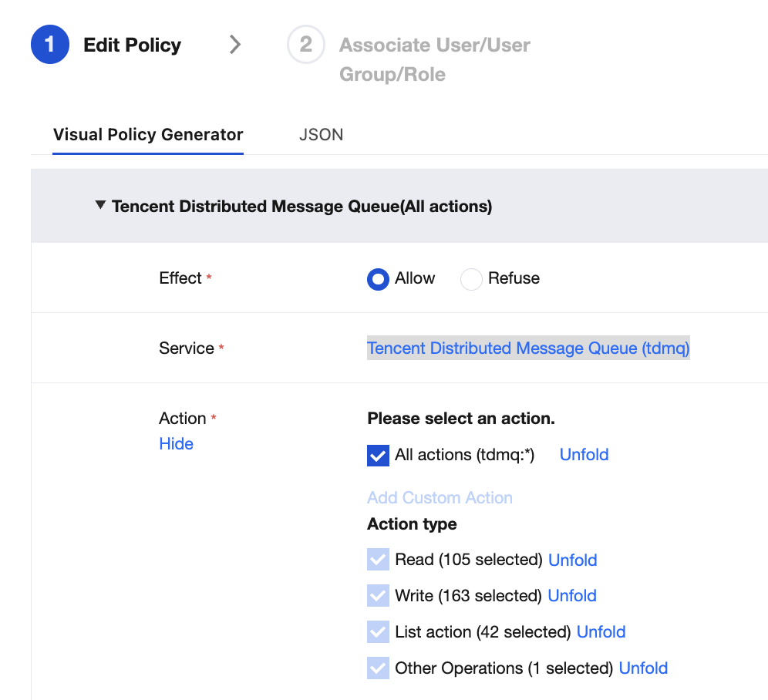Unfold the Write action type

(x=572, y=596)
